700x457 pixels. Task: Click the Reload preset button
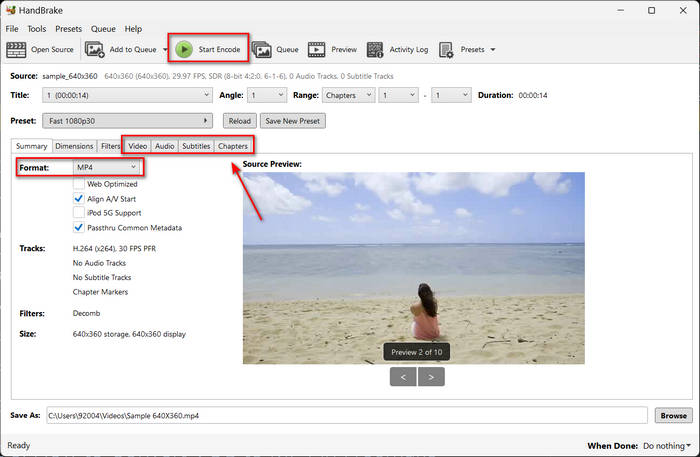[240, 121]
